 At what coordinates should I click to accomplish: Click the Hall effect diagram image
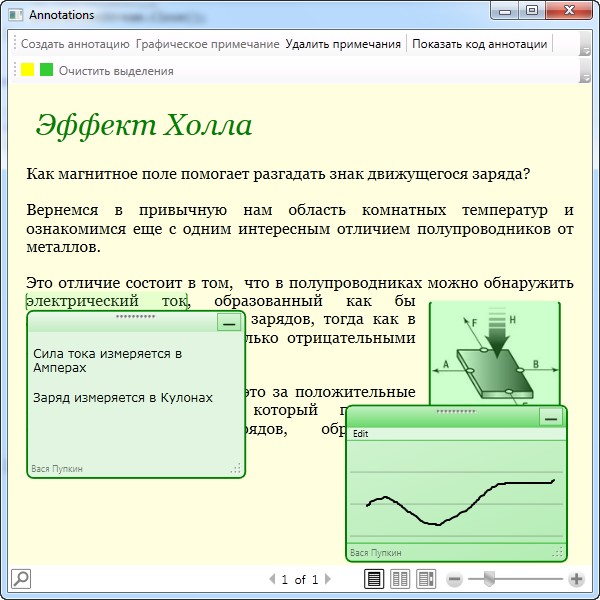(x=494, y=353)
